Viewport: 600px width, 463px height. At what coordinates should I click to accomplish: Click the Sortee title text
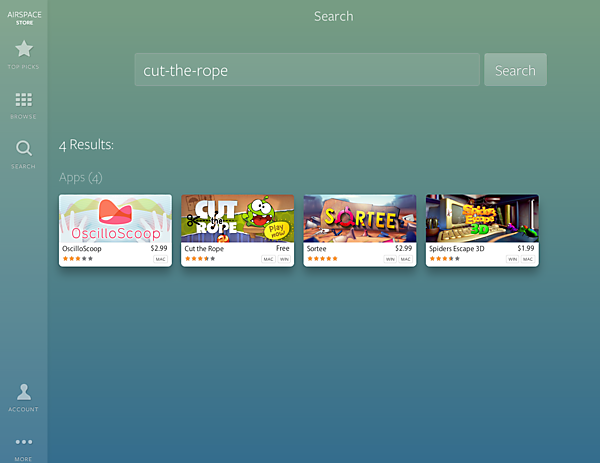(x=316, y=249)
